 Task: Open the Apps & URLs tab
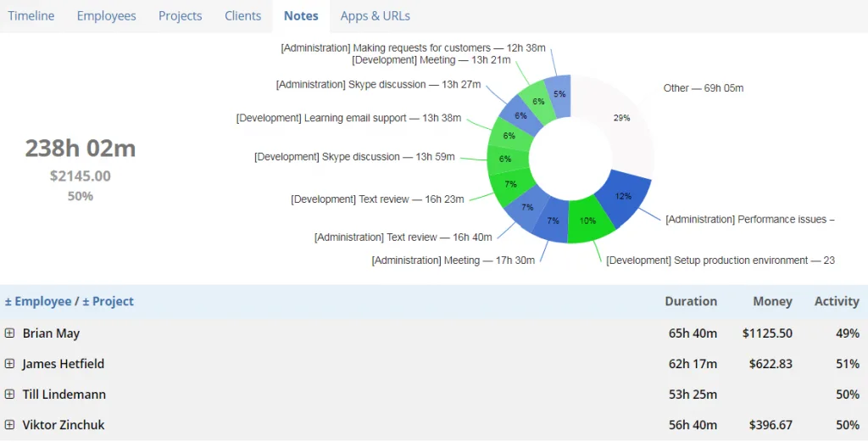[376, 16]
